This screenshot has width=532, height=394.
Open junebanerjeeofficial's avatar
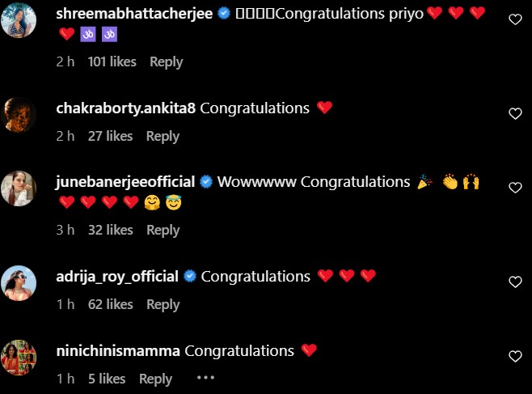coord(19,189)
